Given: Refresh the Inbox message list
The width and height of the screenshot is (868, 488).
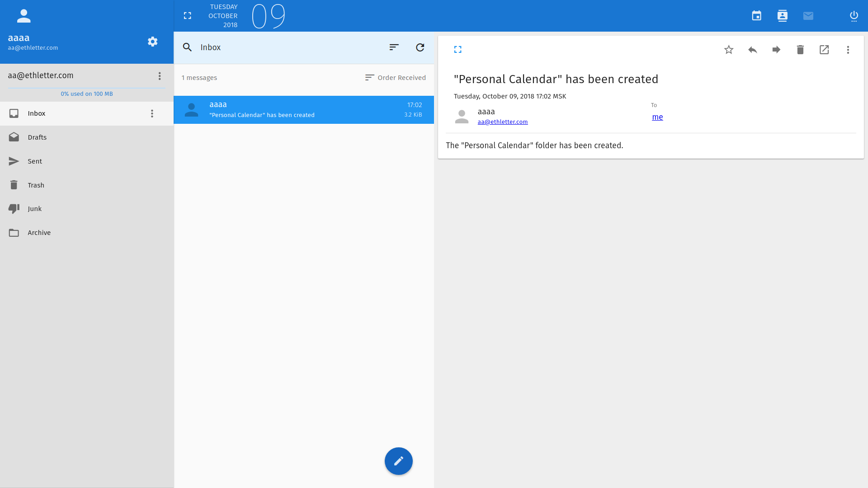Looking at the screenshot, I should tap(420, 47).
